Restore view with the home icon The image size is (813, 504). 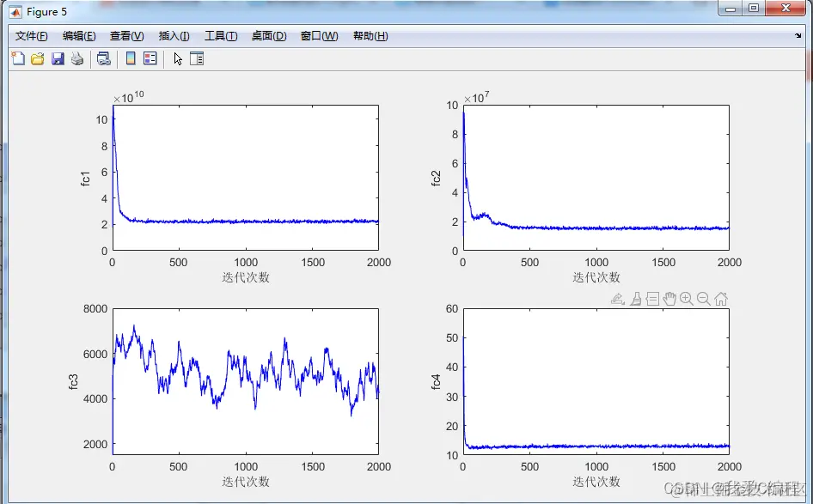(721, 299)
